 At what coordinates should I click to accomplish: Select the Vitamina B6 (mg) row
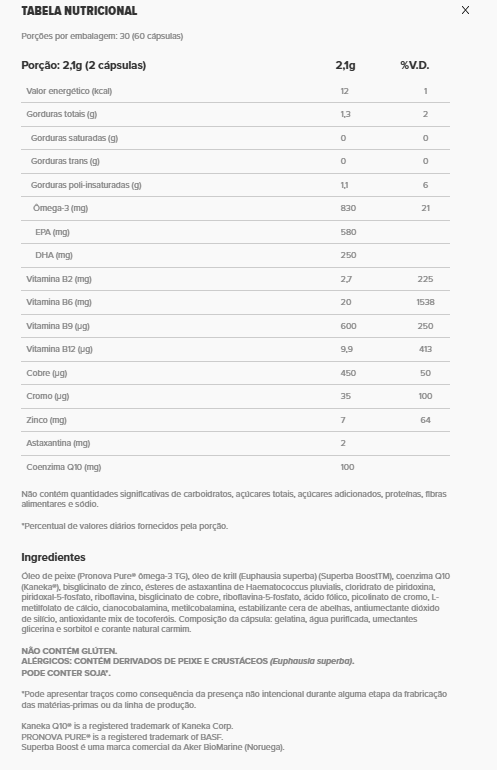pos(235,302)
